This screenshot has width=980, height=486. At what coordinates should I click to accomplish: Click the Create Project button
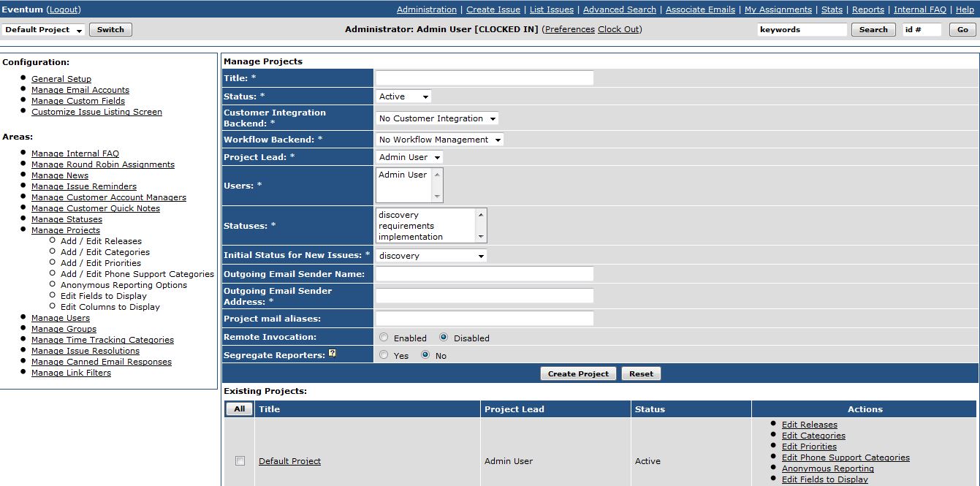(578, 373)
